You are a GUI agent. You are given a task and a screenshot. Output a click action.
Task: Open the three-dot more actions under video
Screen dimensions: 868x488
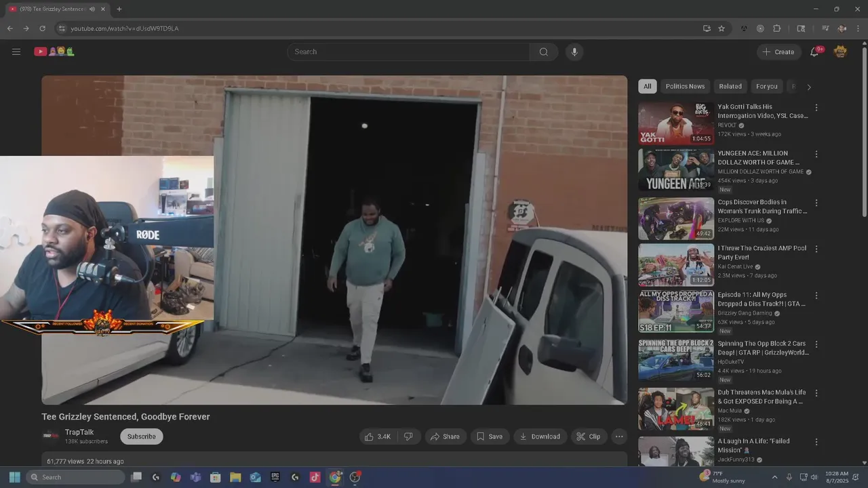[x=619, y=436]
